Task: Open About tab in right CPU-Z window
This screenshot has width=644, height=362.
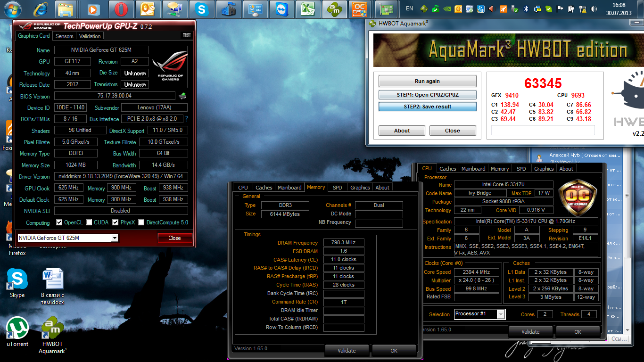Action: coord(566,169)
